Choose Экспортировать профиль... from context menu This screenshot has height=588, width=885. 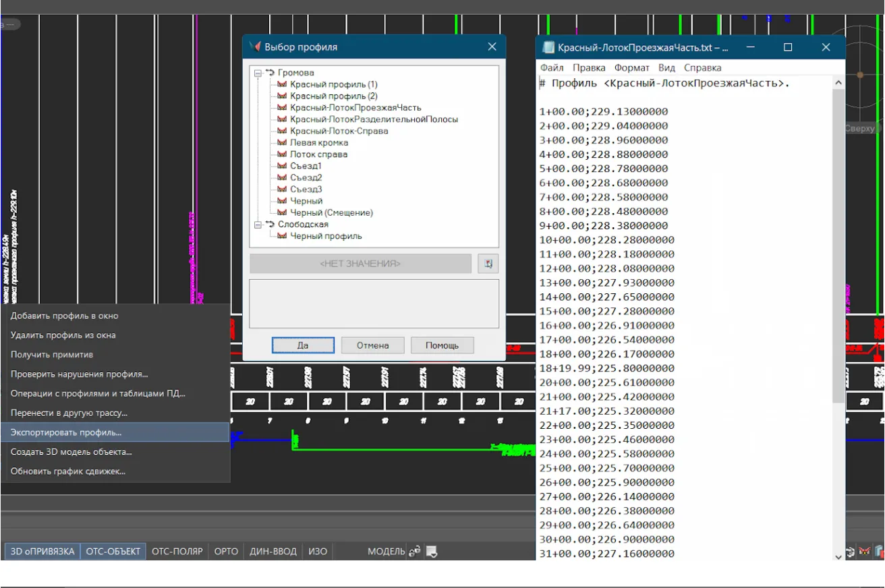tap(66, 432)
